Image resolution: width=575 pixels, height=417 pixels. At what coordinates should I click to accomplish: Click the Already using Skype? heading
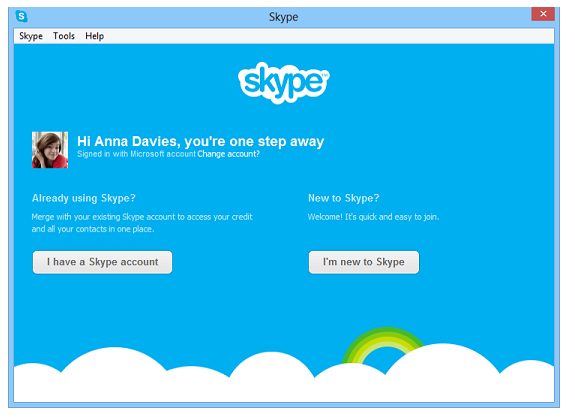click(84, 198)
